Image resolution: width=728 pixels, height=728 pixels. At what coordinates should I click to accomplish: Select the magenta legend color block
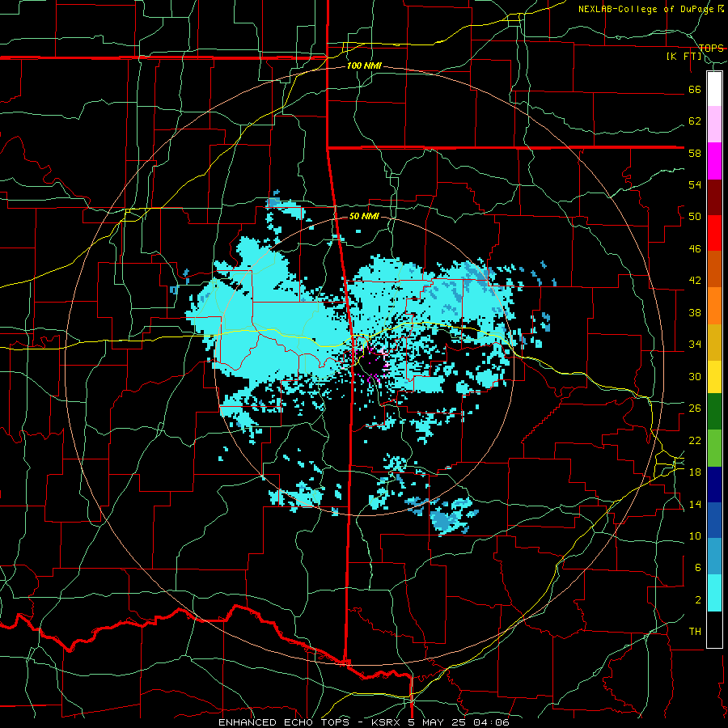714,161
